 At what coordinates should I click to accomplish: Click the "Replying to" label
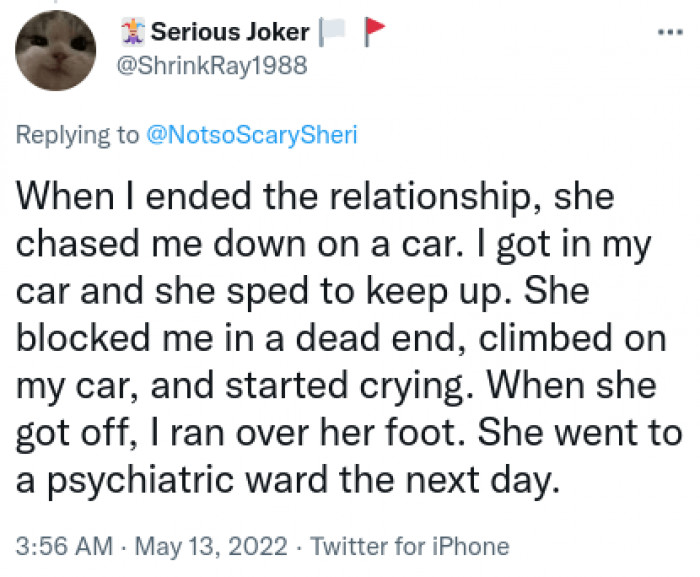coord(78,136)
